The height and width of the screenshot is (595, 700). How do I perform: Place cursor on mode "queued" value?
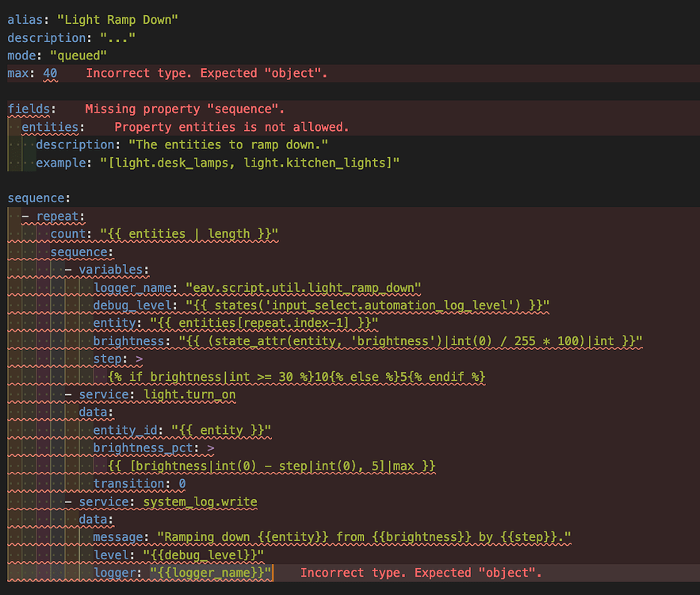pyautogui.click(x=78, y=56)
